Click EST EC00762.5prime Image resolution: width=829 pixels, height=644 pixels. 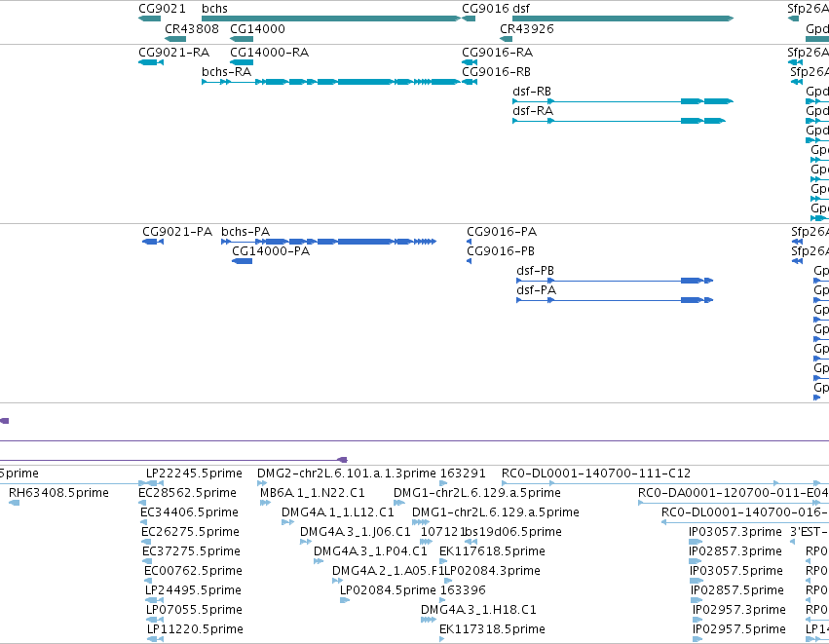point(148,581)
